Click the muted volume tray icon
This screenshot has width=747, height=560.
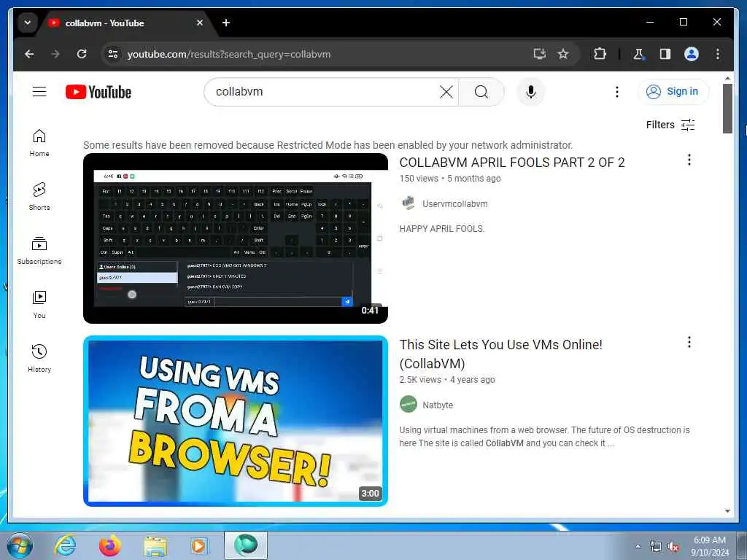click(x=673, y=547)
